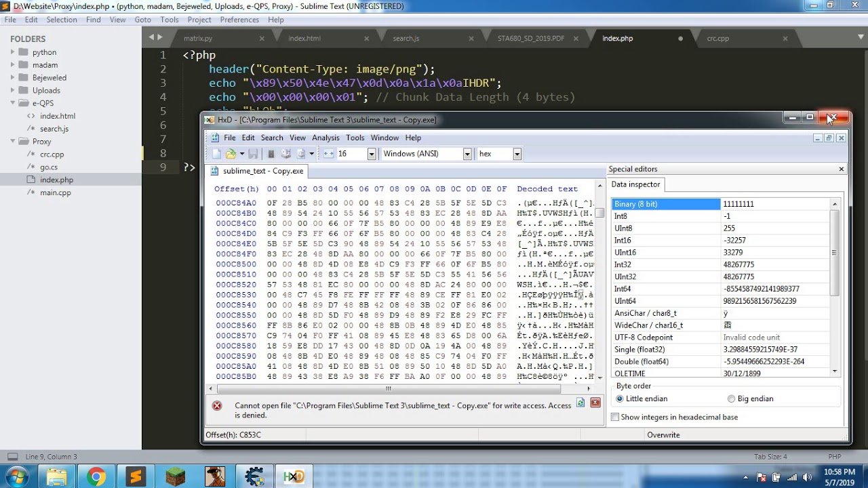Open index.php in Proxy folder
This screenshot has height=488, width=868.
(56, 180)
